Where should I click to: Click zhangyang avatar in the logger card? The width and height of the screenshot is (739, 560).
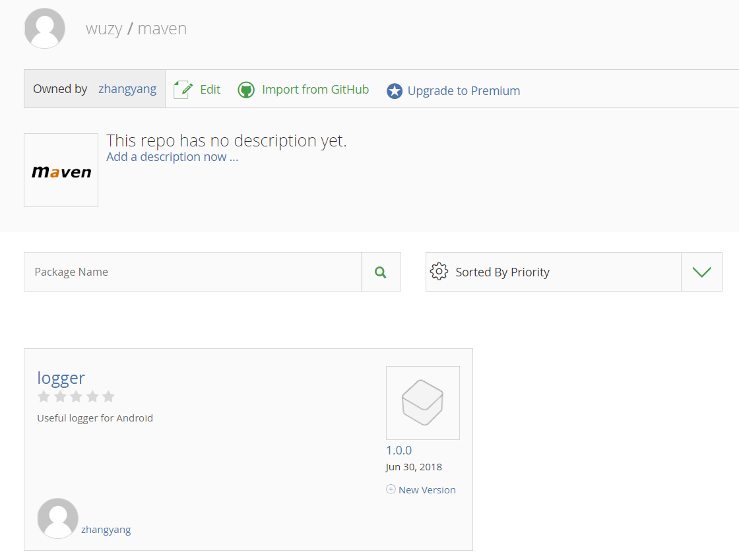(x=58, y=518)
